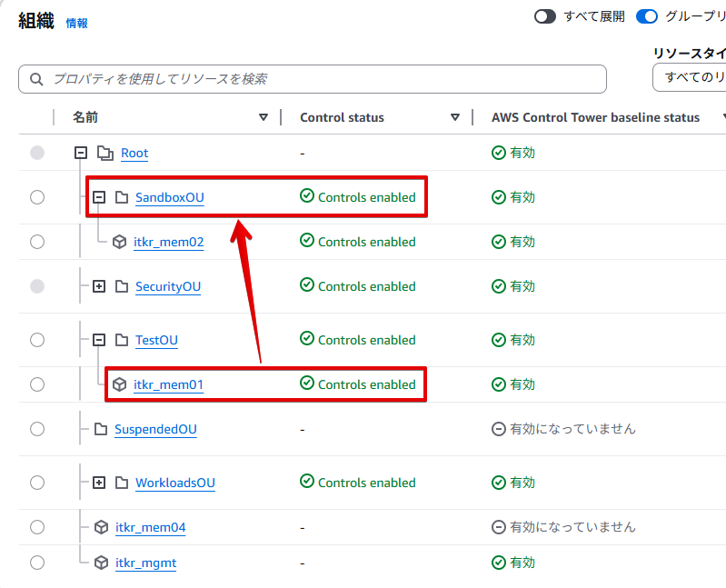The image size is (726, 588).
Task: Click inside the resource search field
Action: [318, 79]
